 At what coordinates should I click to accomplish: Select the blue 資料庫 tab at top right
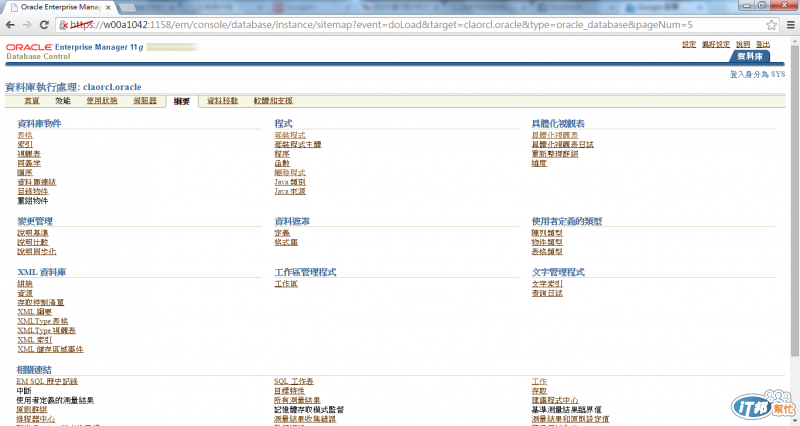tap(749, 56)
